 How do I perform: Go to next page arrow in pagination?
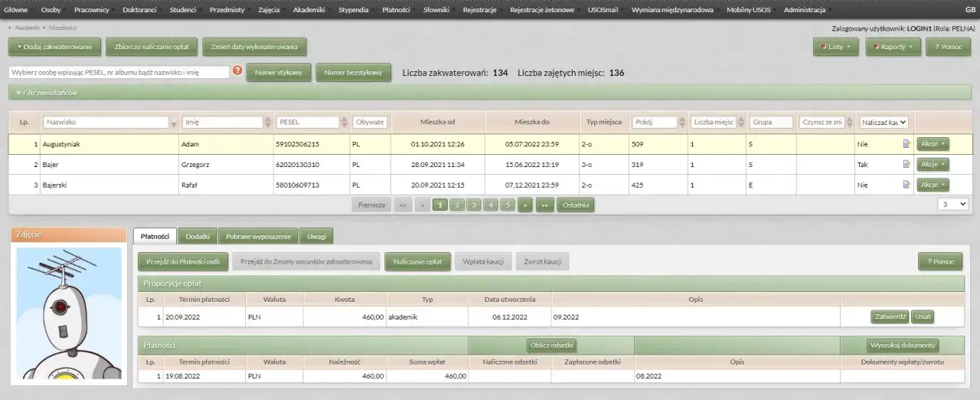click(525, 205)
